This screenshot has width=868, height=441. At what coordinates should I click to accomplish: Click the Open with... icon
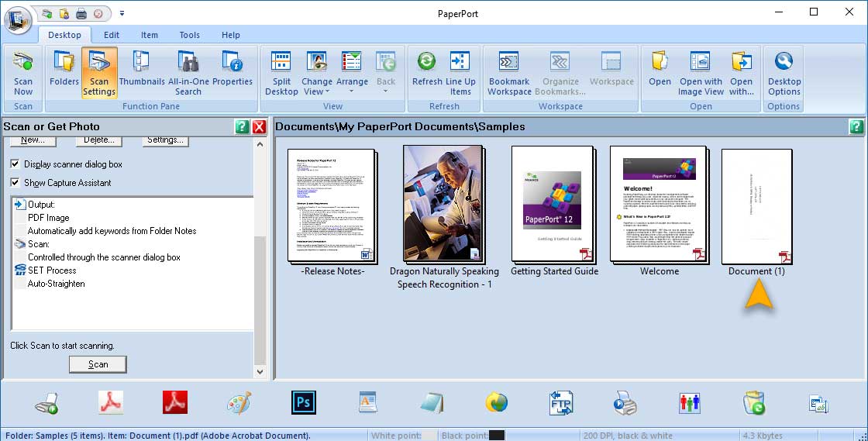(741, 73)
